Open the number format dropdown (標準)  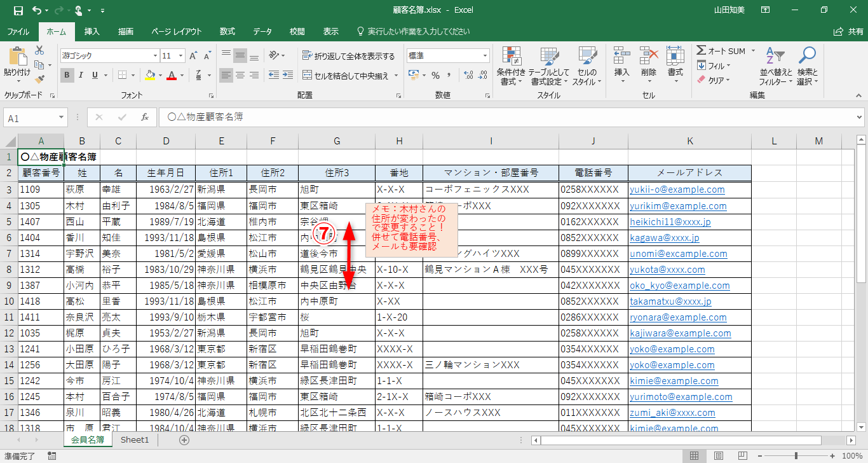click(485, 56)
